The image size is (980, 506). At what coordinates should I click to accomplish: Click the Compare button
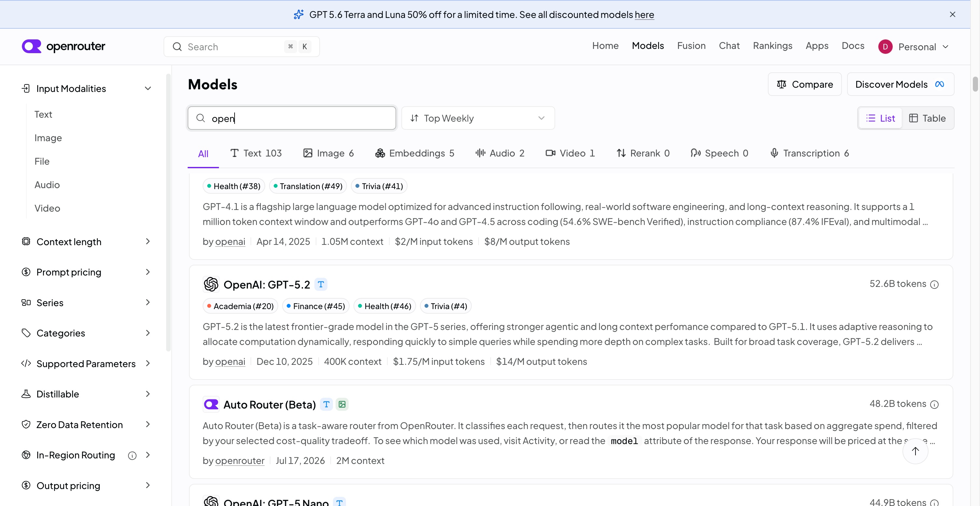pos(804,84)
